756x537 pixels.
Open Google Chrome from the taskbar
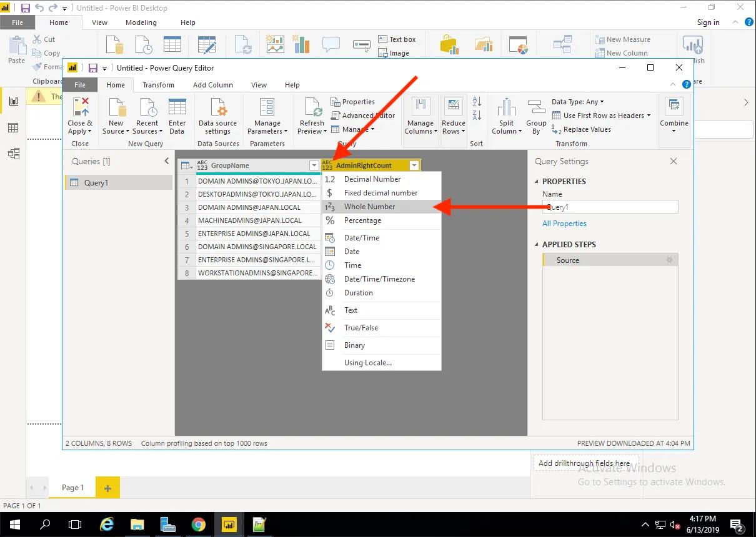click(x=199, y=525)
